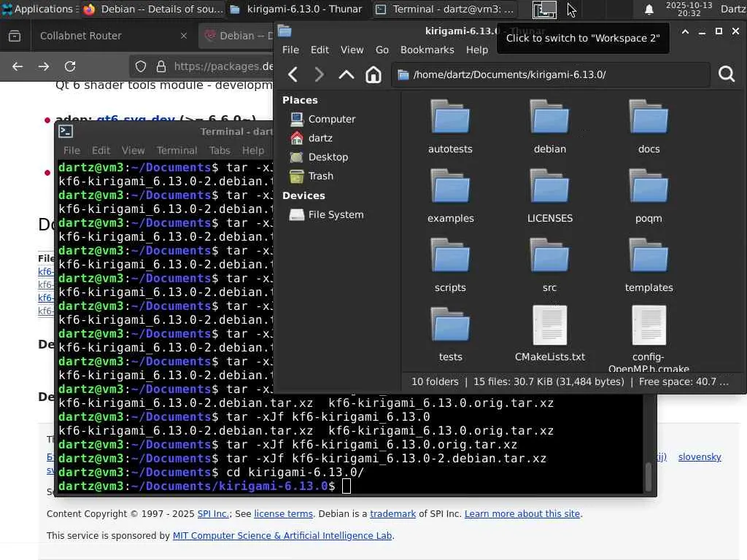Open the notification bell in panel
The width and height of the screenshot is (747, 560).
pyautogui.click(x=649, y=9)
